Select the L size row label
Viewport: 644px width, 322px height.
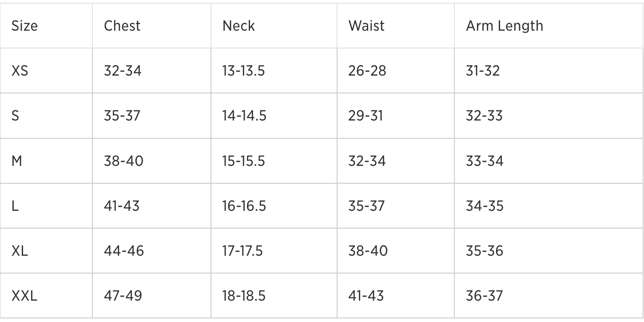tap(15, 206)
